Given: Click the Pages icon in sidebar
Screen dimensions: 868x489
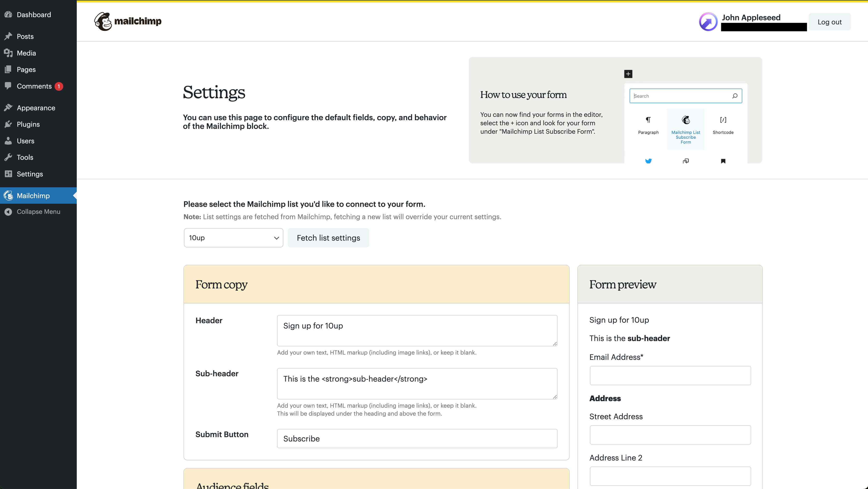Looking at the screenshot, I should pos(8,70).
